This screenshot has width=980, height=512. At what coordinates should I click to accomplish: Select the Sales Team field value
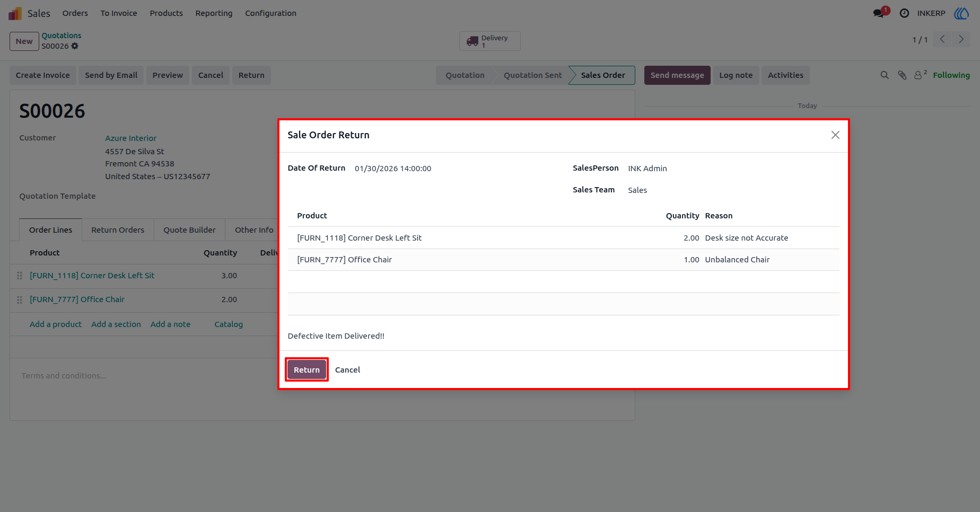pos(637,190)
